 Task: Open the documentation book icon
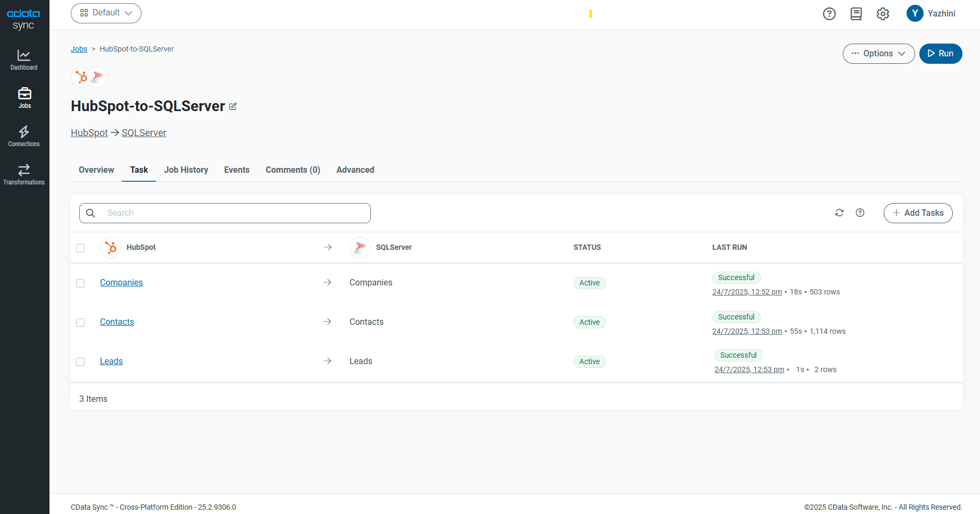tap(856, 14)
